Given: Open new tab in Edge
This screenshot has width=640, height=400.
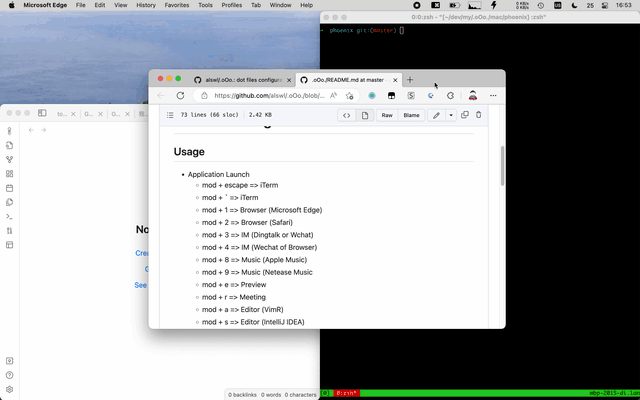Looking at the screenshot, I should pyautogui.click(x=410, y=80).
